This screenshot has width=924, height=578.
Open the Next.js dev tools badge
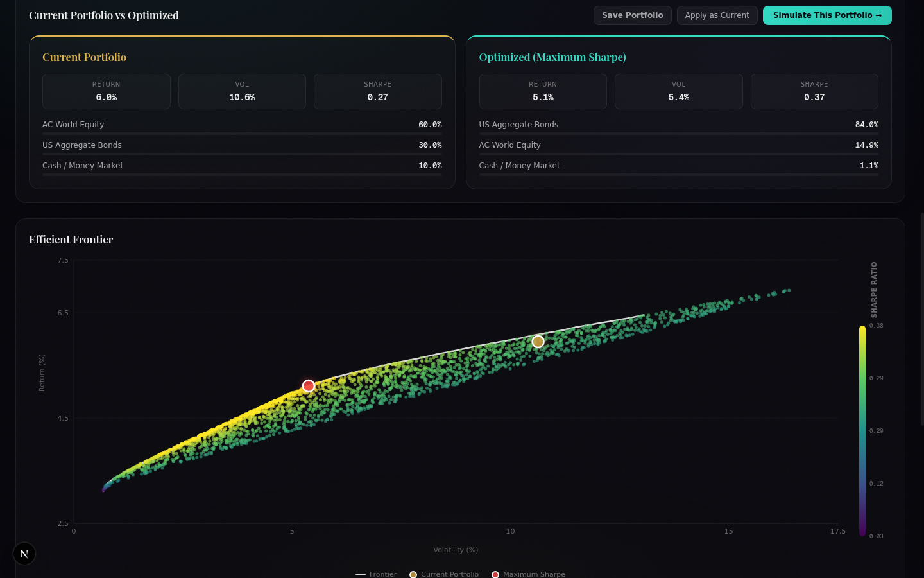pyautogui.click(x=24, y=554)
